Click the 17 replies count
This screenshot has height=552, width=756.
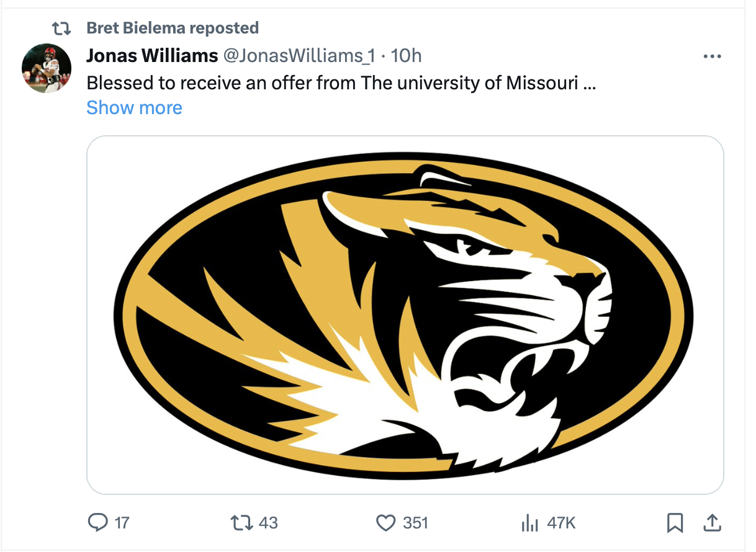122,523
